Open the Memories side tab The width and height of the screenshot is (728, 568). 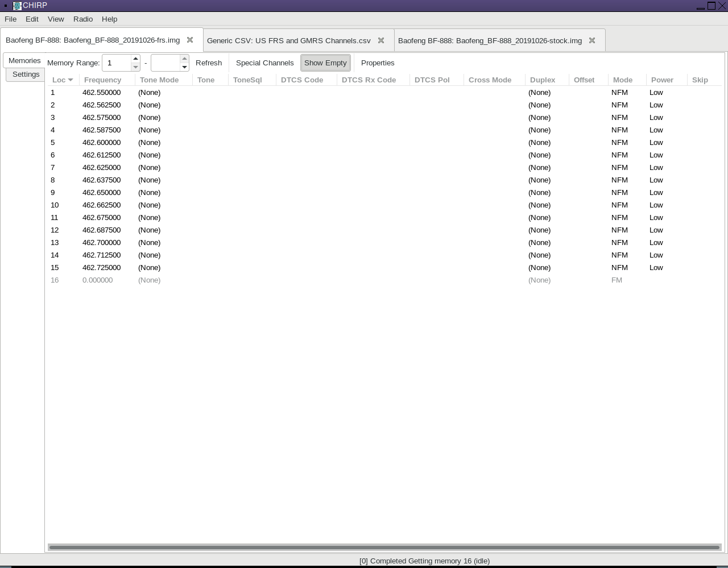(x=24, y=60)
